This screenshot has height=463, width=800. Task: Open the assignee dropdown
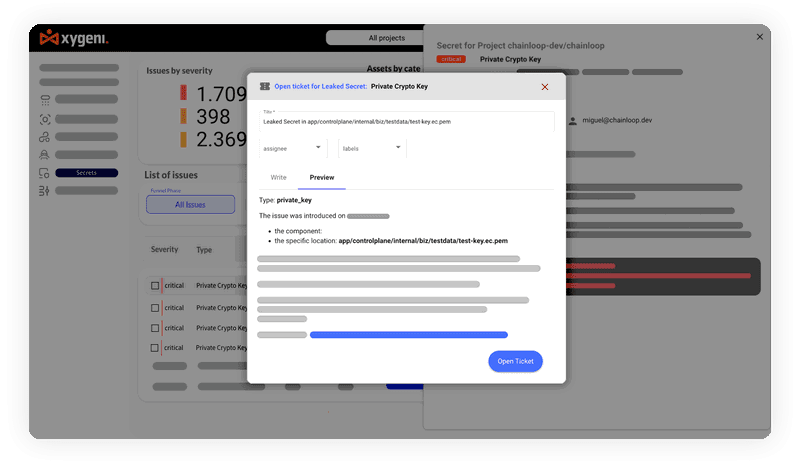tap(292, 148)
